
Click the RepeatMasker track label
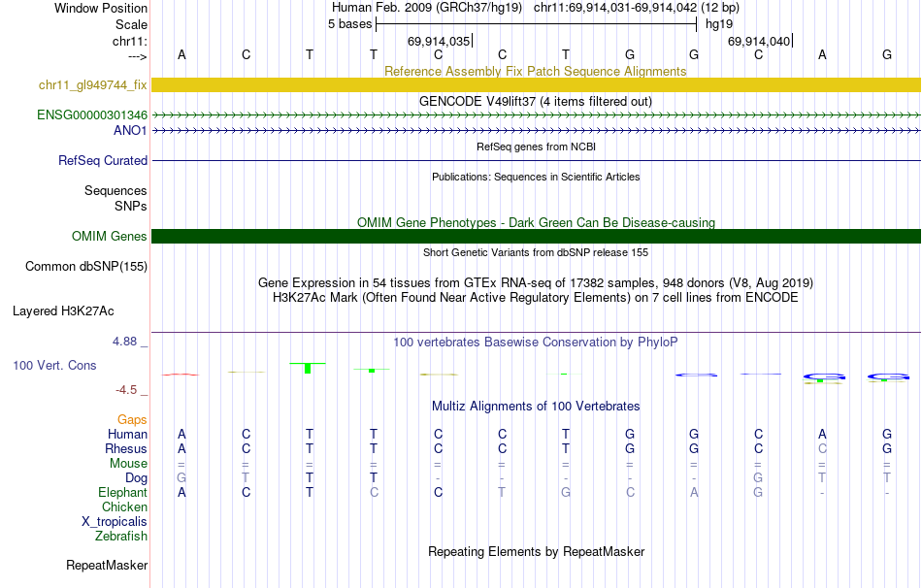click(107, 566)
